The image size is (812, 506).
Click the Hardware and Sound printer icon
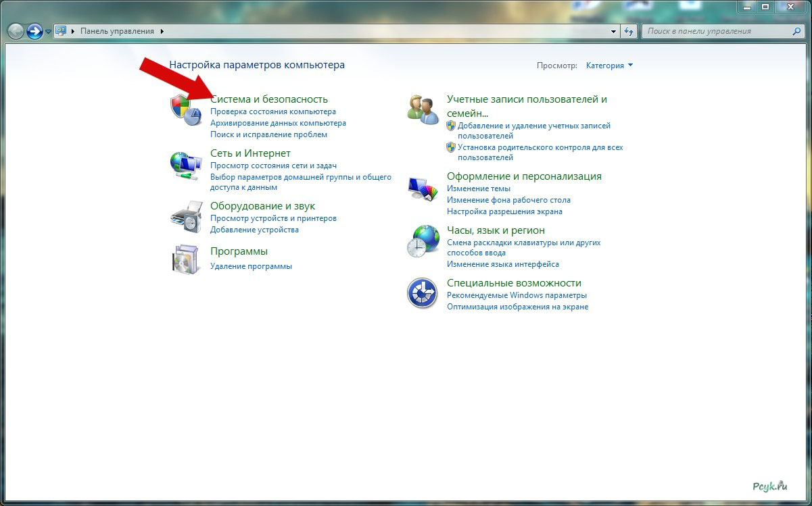coord(185,216)
